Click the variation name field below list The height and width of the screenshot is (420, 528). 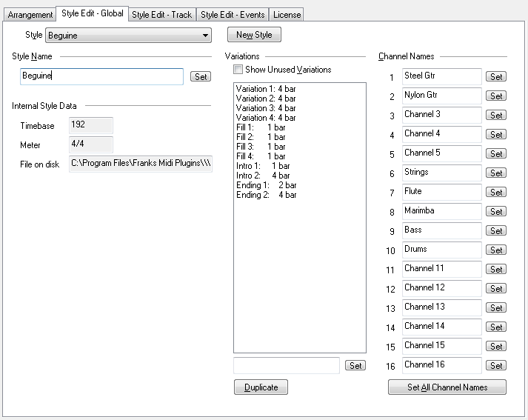click(x=287, y=365)
